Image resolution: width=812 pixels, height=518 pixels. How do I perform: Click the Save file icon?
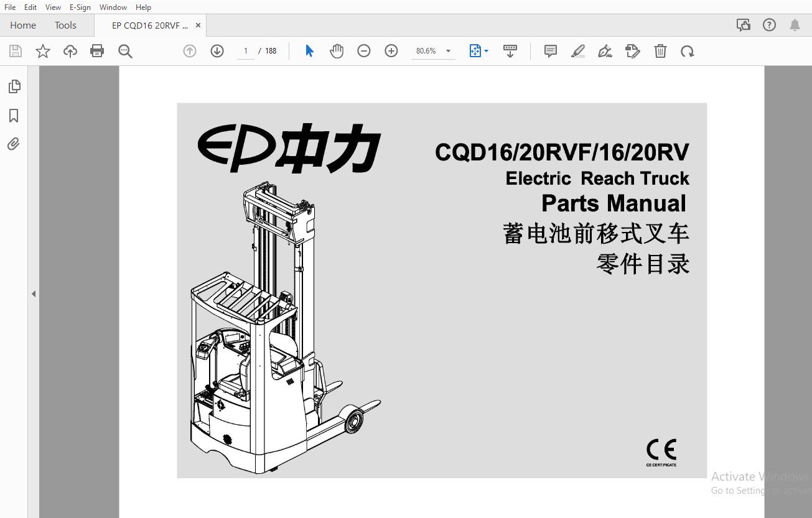(15, 51)
